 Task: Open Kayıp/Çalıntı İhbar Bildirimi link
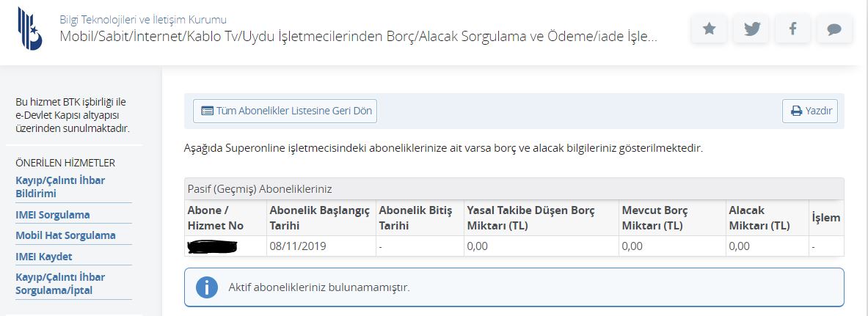pos(60,187)
